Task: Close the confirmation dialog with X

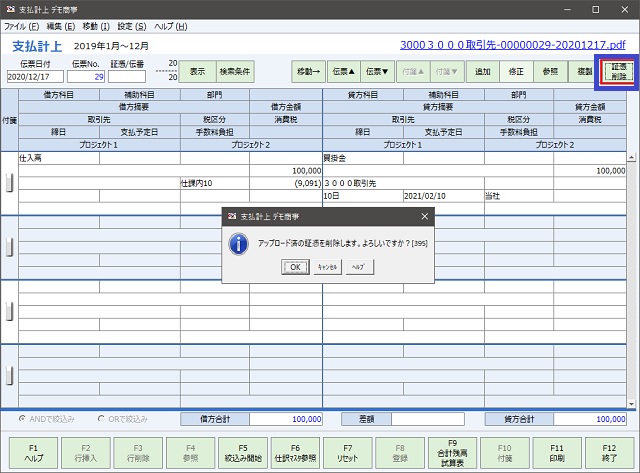Action: (424, 216)
